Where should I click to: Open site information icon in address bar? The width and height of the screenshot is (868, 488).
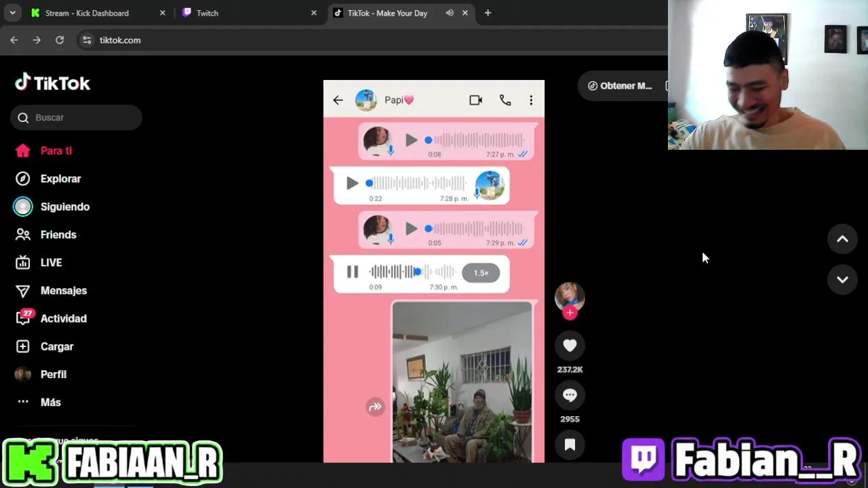pyautogui.click(x=87, y=40)
